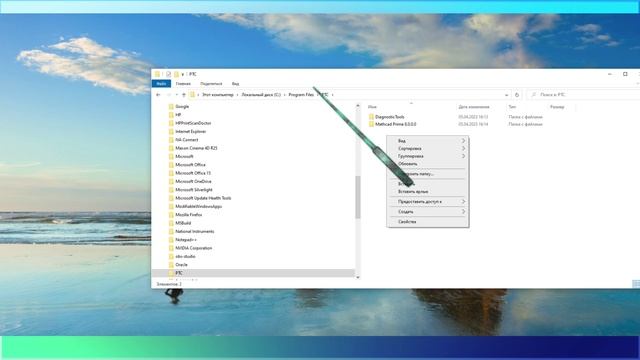Click the Forward navigation arrow
Viewport: 640px width, 360px height.
click(x=169, y=95)
